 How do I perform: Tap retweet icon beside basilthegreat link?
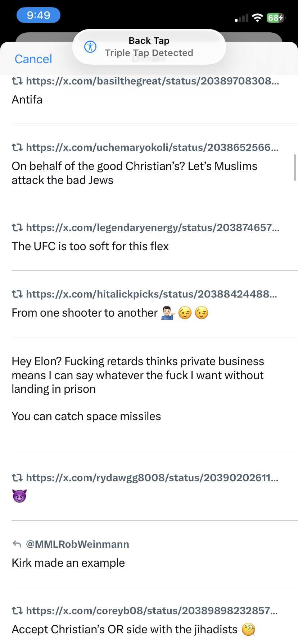[17, 81]
